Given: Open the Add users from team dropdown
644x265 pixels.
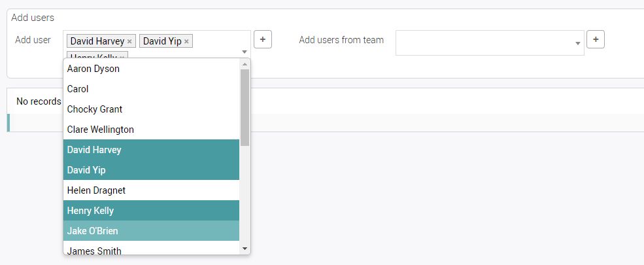Looking at the screenshot, I should coord(489,43).
